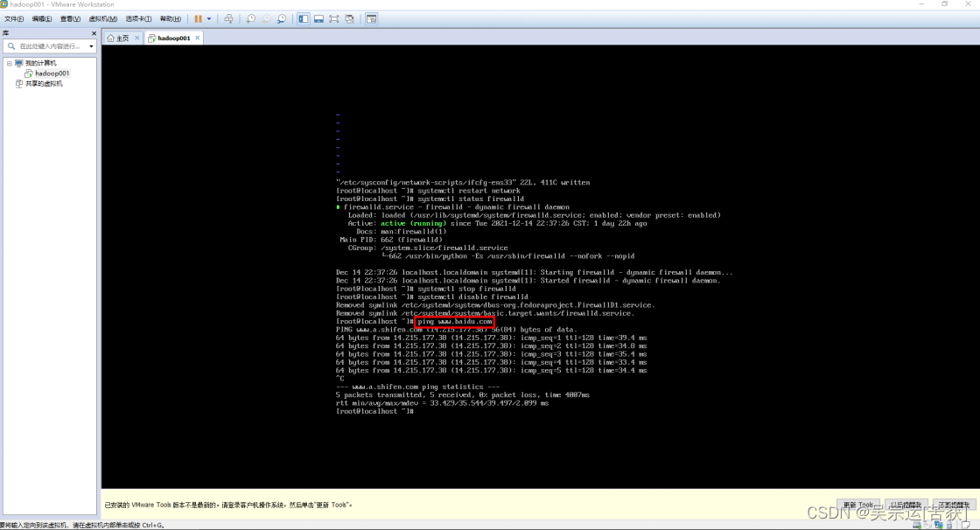Click the 'active (running)' green status text
980x530 pixels.
point(413,223)
